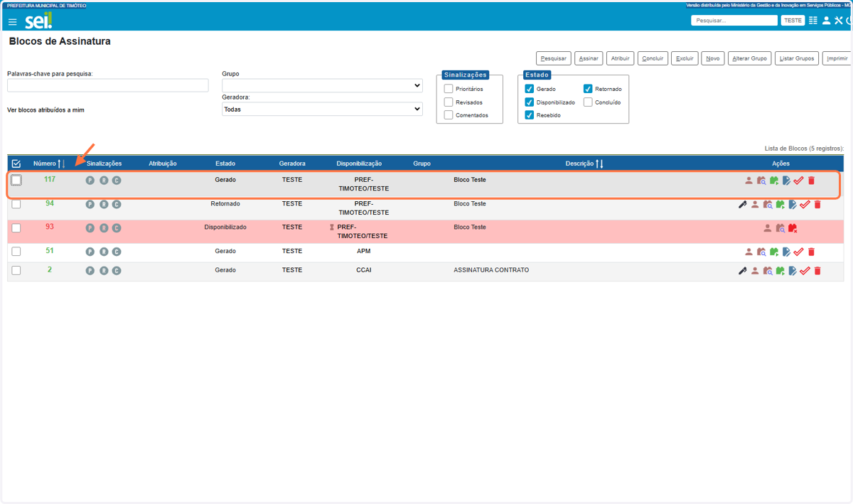The width and height of the screenshot is (853, 504).
Task: Open the user profile icon in header
Action: click(826, 21)
